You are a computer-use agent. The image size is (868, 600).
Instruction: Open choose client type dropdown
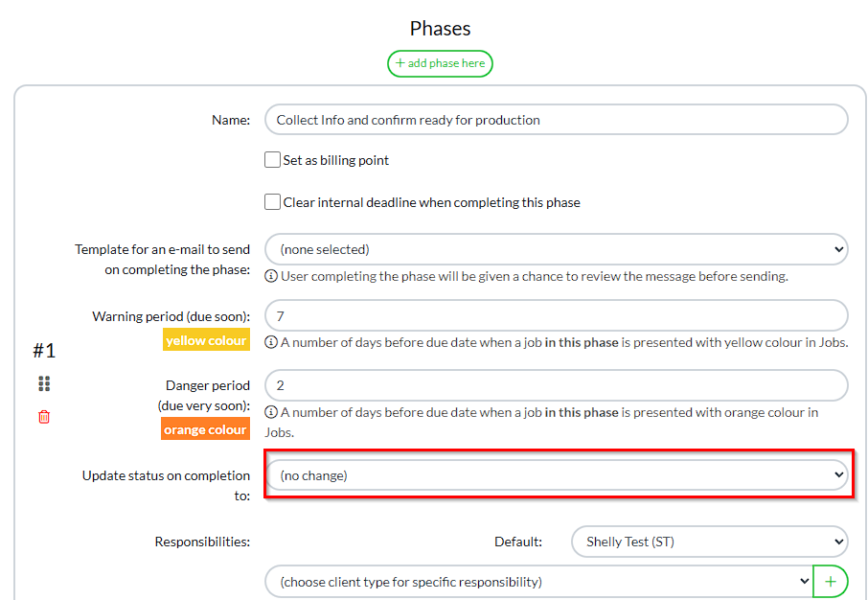point(538,581)
